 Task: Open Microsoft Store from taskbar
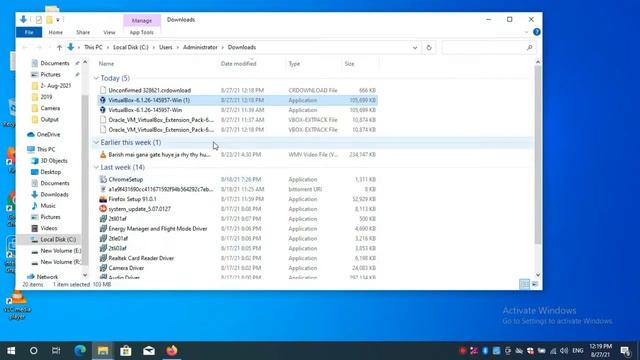[126, 351]
